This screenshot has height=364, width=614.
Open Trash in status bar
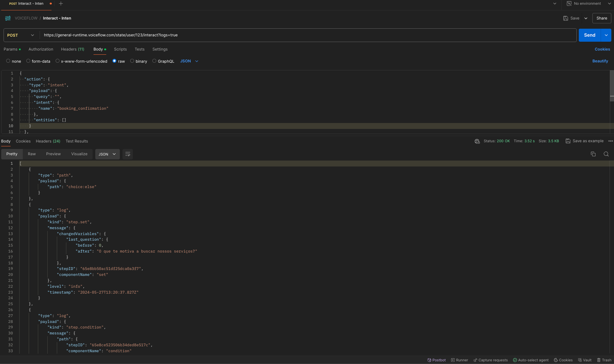pyautogui.click(x=604, y=360)
